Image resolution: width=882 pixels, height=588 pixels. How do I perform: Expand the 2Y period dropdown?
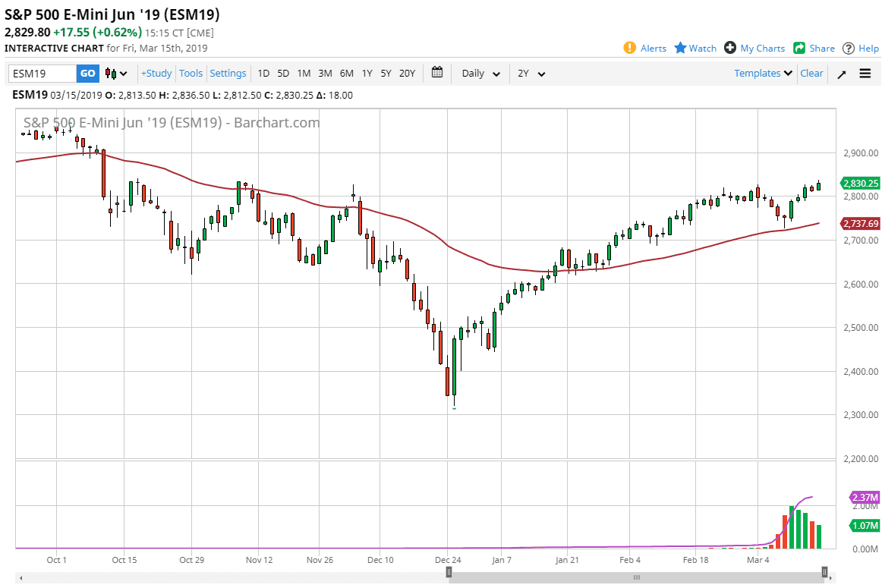531,74
